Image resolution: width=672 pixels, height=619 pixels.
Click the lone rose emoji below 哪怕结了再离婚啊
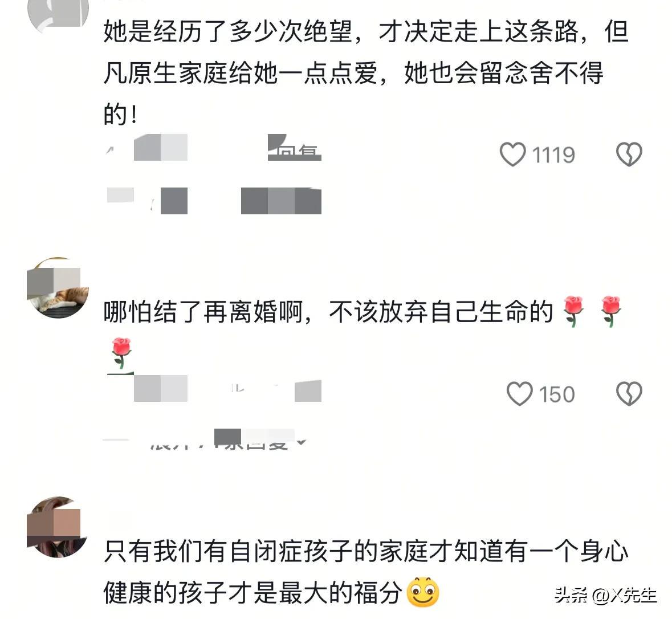coord(121,353)
